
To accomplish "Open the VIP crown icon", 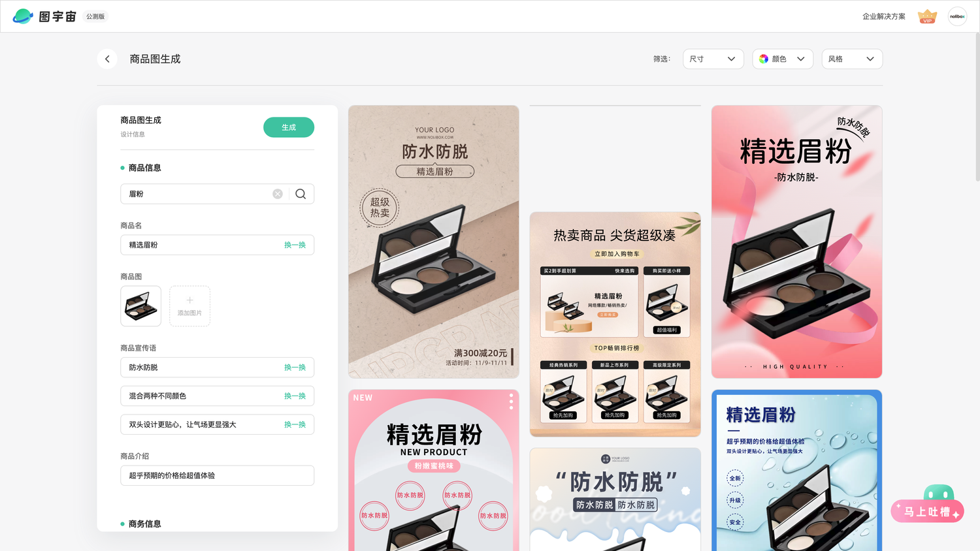I will coord(927,16).
